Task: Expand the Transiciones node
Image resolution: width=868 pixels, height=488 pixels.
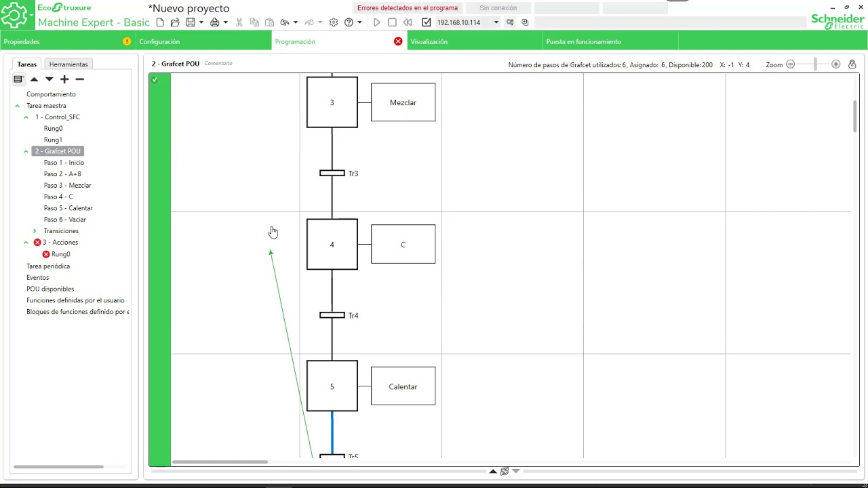Action: pyautogui.click(x=35, y=231)
